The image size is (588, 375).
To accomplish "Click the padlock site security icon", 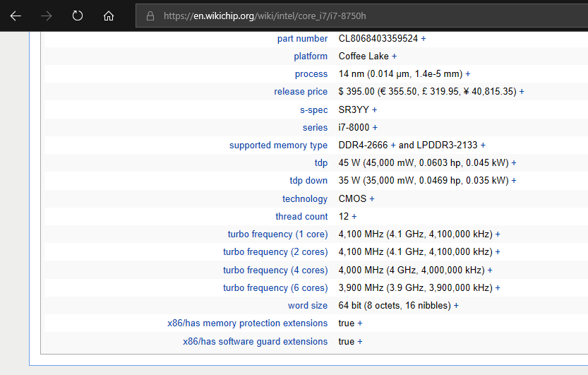I will [x=150, y=16].
